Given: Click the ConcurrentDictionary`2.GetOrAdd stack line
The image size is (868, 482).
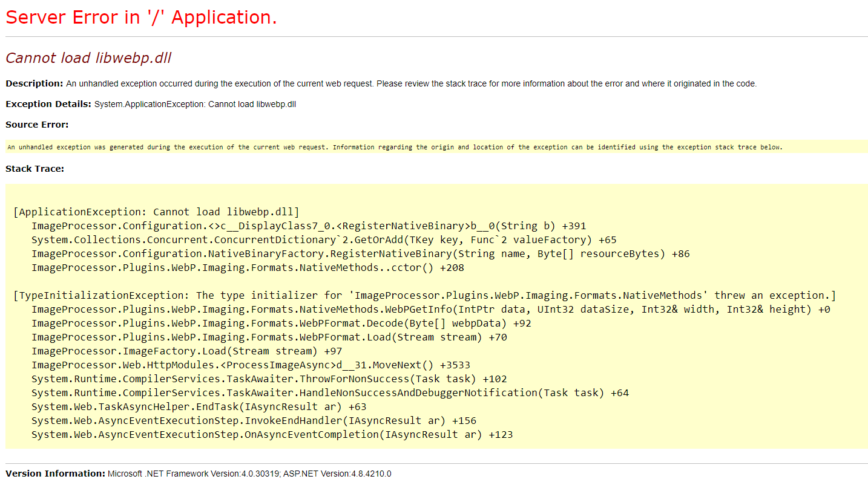Looking at the screenshot, I should coord(324,239).
